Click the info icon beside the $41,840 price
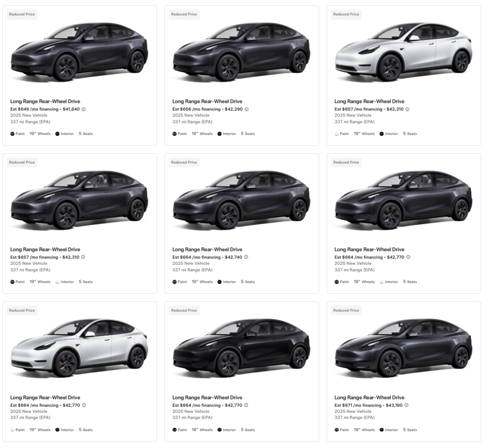 [84, 109]
